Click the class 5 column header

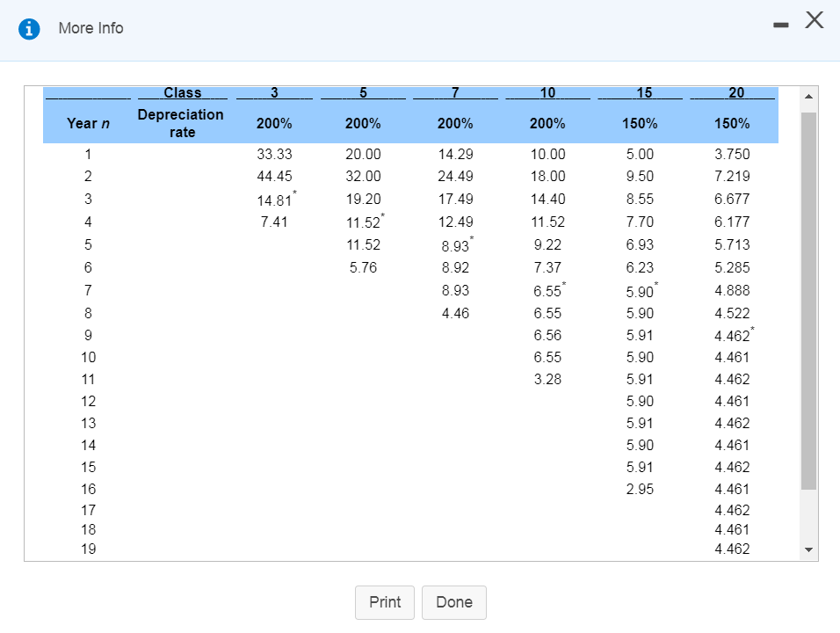pyautogui.click(x=363, y=92)
